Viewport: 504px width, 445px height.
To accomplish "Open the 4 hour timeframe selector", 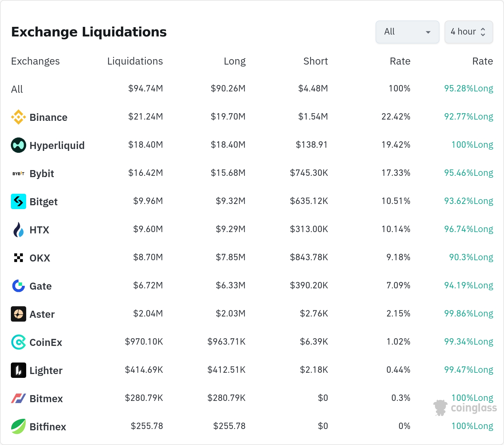I will coord(469,32).
